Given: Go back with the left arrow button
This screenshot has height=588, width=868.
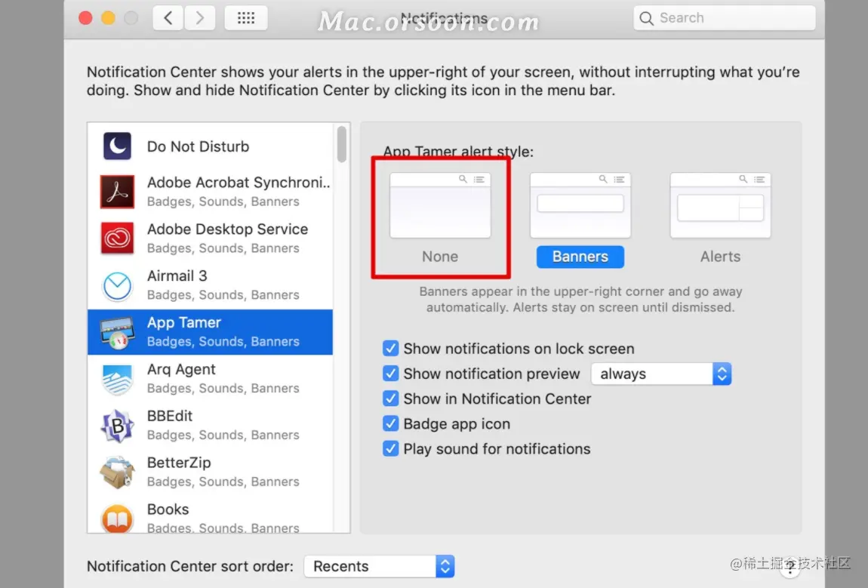Looking at the screenshot, I should 168,17.
